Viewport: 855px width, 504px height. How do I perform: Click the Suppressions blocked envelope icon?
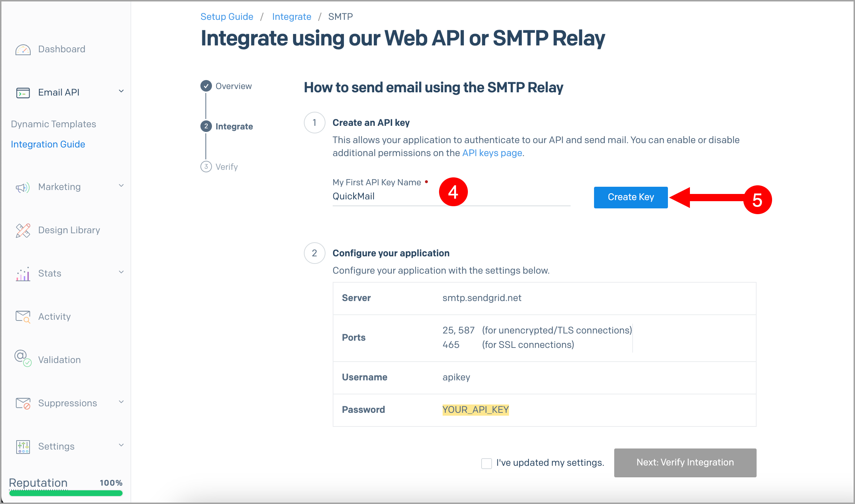click(23, 403)
